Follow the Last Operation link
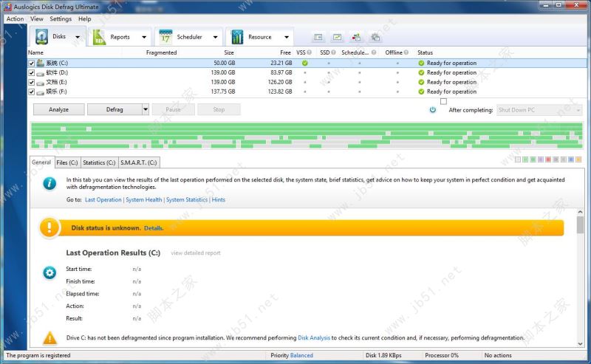This screenshot has width=591, height=364. [103, 199]
